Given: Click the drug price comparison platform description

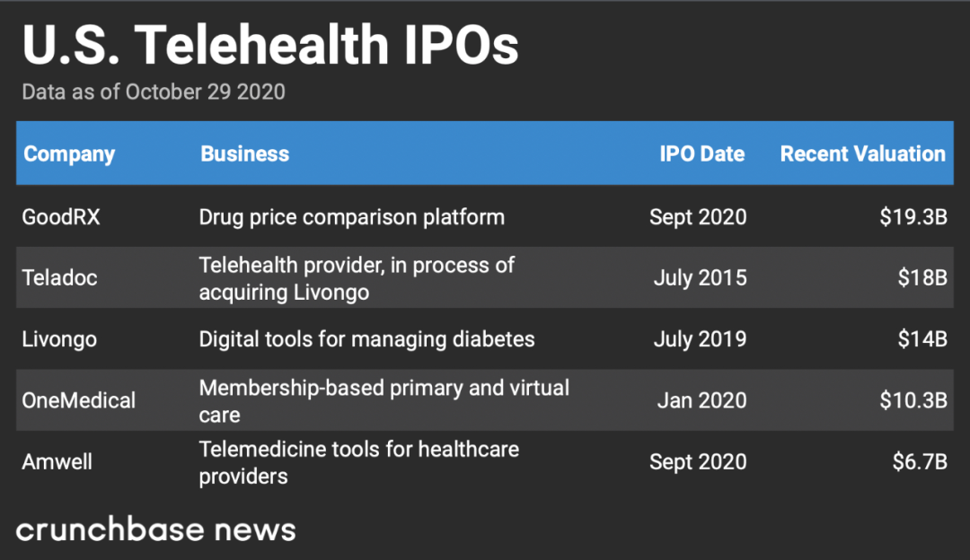Looking at the screenshot, I should click(352, 217).
